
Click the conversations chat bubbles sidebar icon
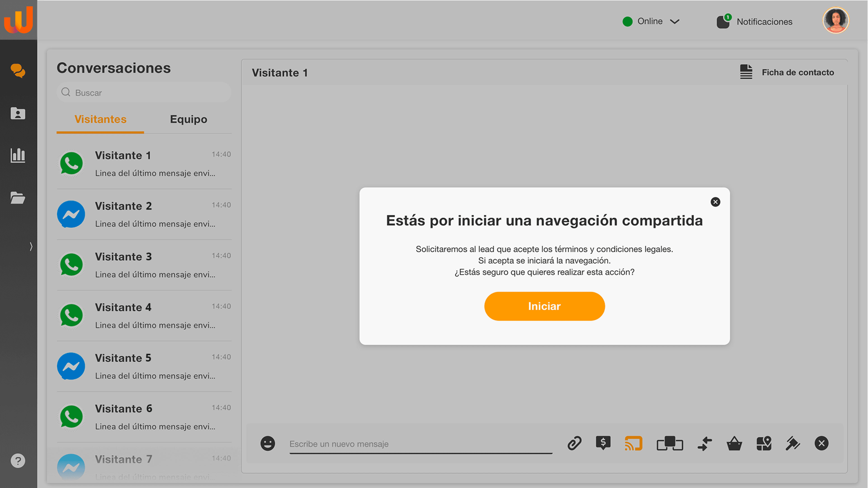[18, 71]
